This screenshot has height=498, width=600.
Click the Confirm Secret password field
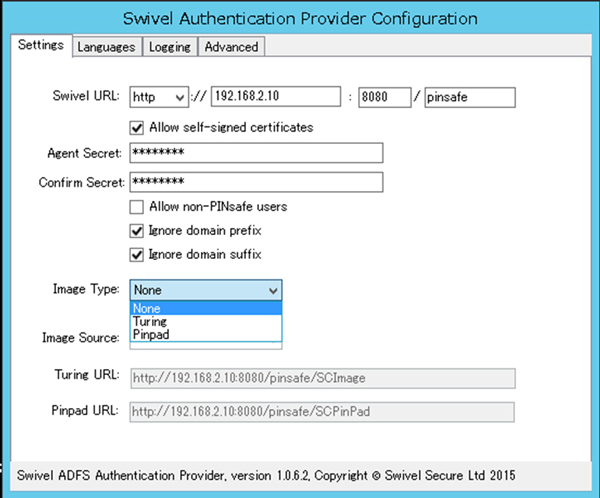point(256,182)
